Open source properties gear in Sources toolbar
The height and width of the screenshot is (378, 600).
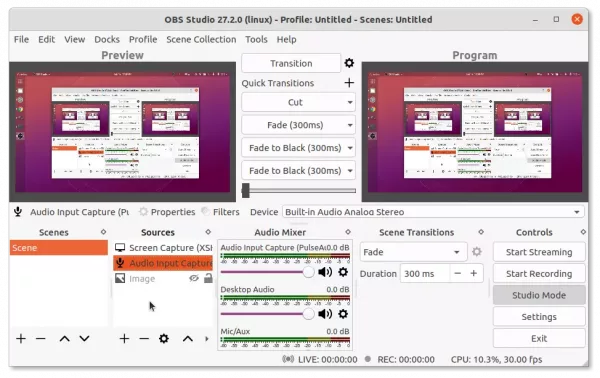pos(164,339)
